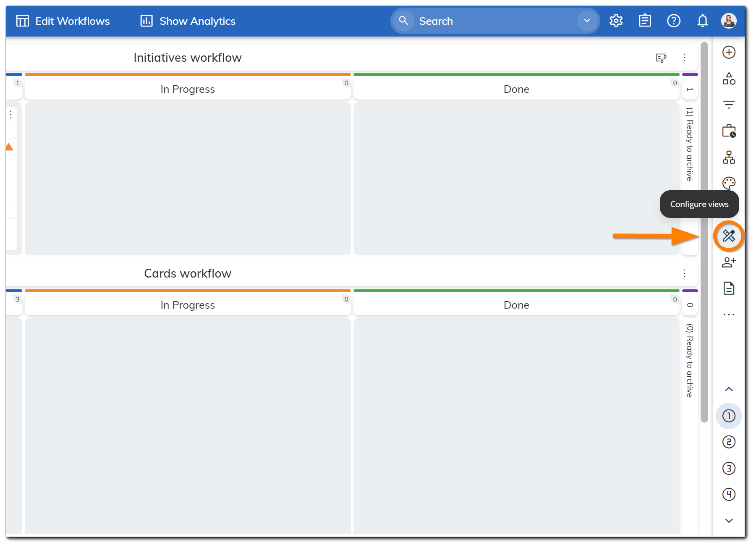Open Cards workflow three-dot menu
The width and height of the screenshot is (756, 548).
[x=684, y=273]
